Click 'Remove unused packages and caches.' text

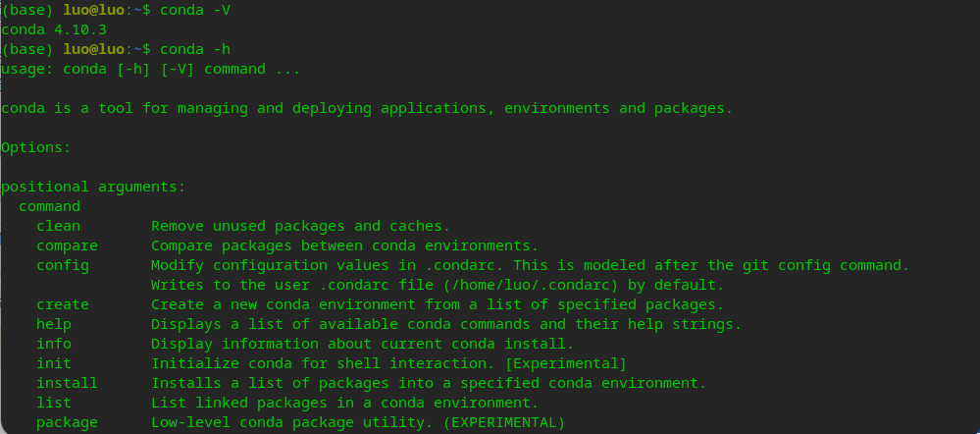(300, 226)
